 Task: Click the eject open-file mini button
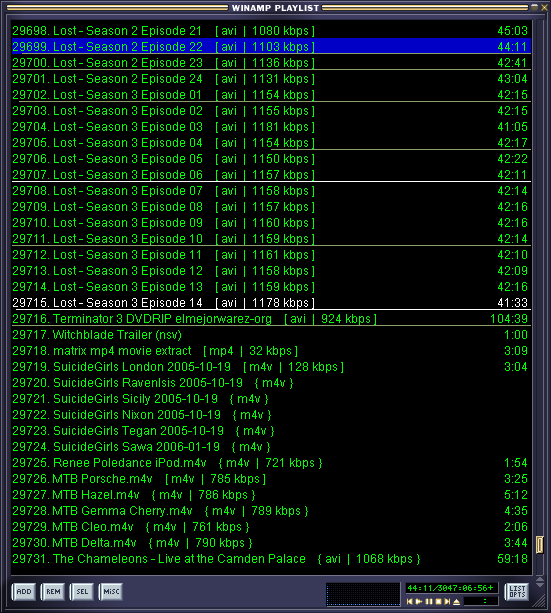tap(456, 602)
